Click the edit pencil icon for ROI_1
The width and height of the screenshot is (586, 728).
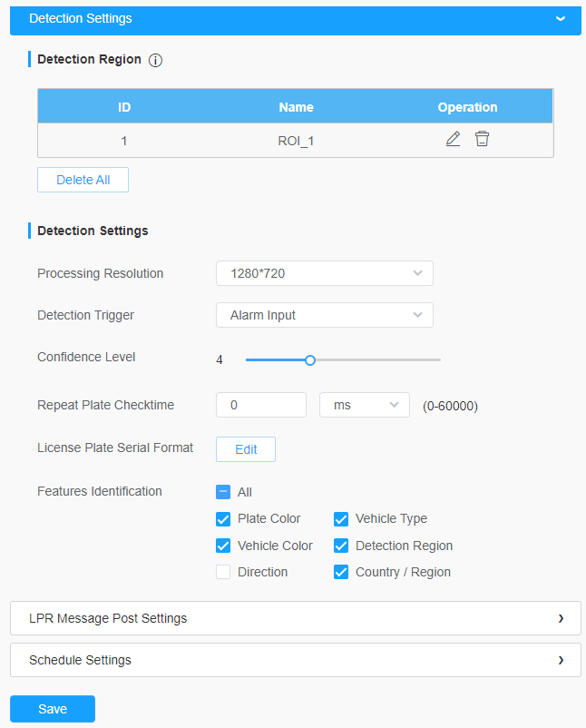pyautogui.click(x=453, y=140)
